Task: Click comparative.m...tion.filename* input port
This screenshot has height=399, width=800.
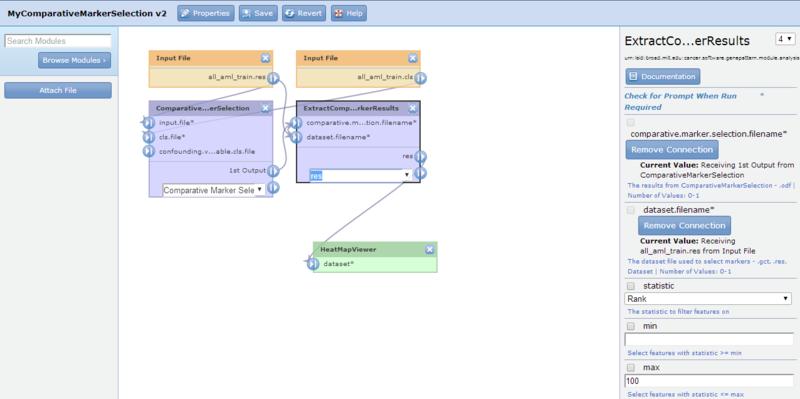Action: (296, 122)
